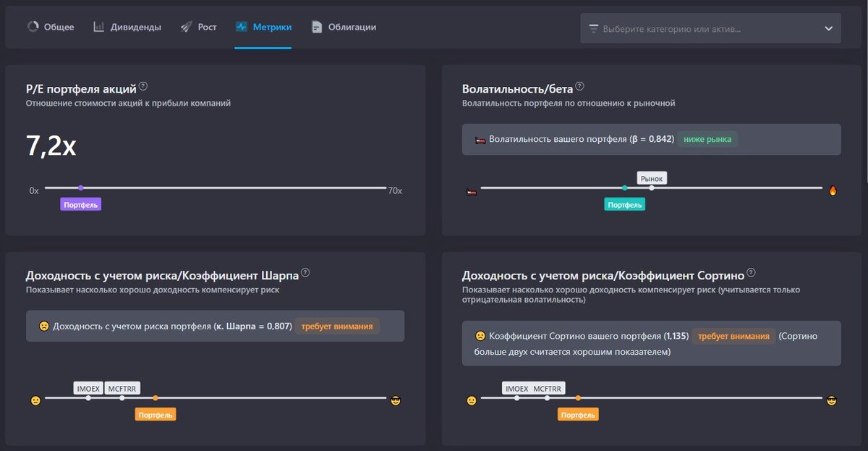This screenshot has width=868, height=451.
Task: Select the Метрики tab
Action: (263, 27)
